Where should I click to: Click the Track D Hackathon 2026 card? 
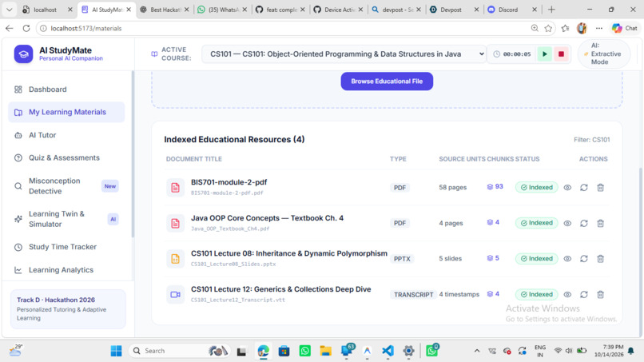(68, 308)
